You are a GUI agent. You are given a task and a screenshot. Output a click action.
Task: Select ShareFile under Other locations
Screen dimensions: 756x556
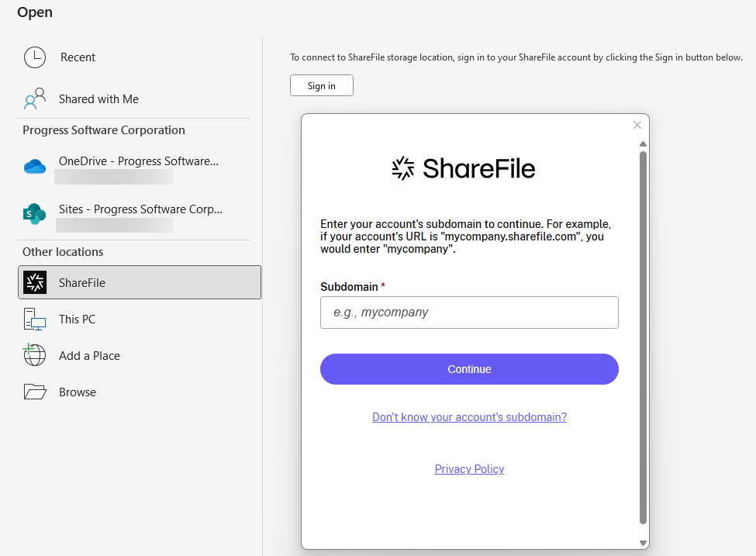[x=140, y=282]
